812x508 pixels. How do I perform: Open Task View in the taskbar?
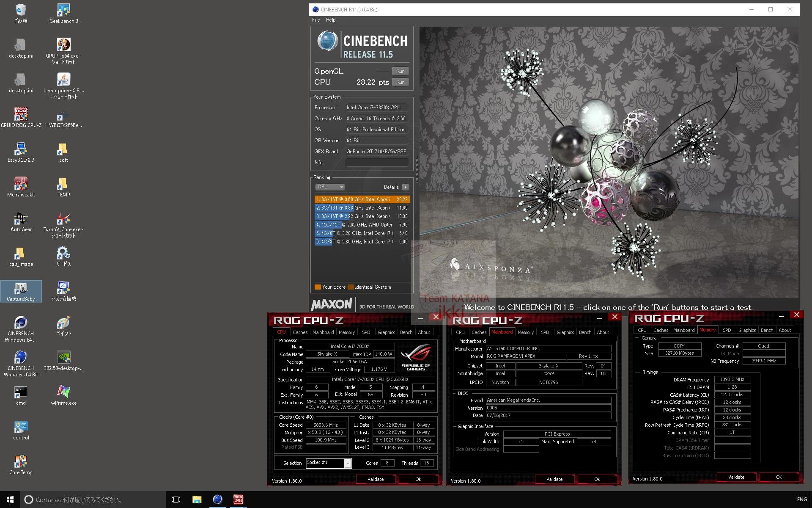point(176,500)
